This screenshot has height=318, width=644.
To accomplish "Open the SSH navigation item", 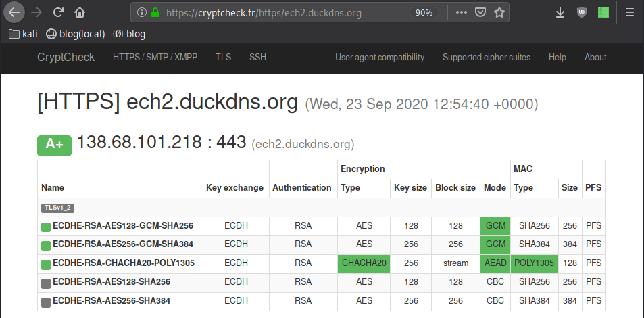I will pyautogui.click(x=257, y=58).
